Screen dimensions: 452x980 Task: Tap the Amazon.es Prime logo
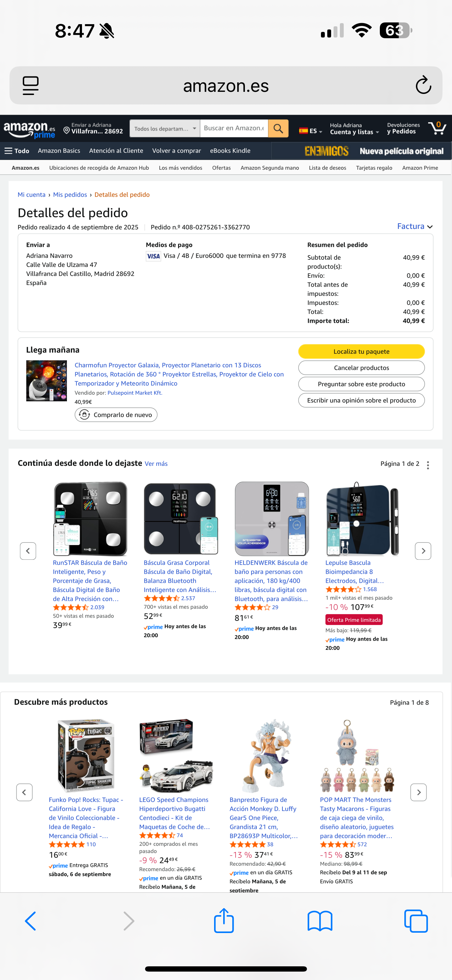[29, 130]
